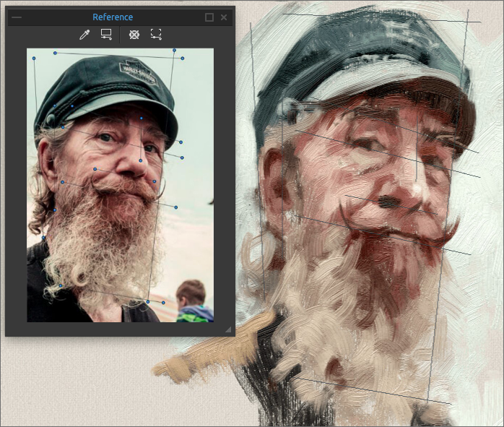504x427 pixels.
Task: Click the painted ear on the canvas
Action: (x=273, y=181)
